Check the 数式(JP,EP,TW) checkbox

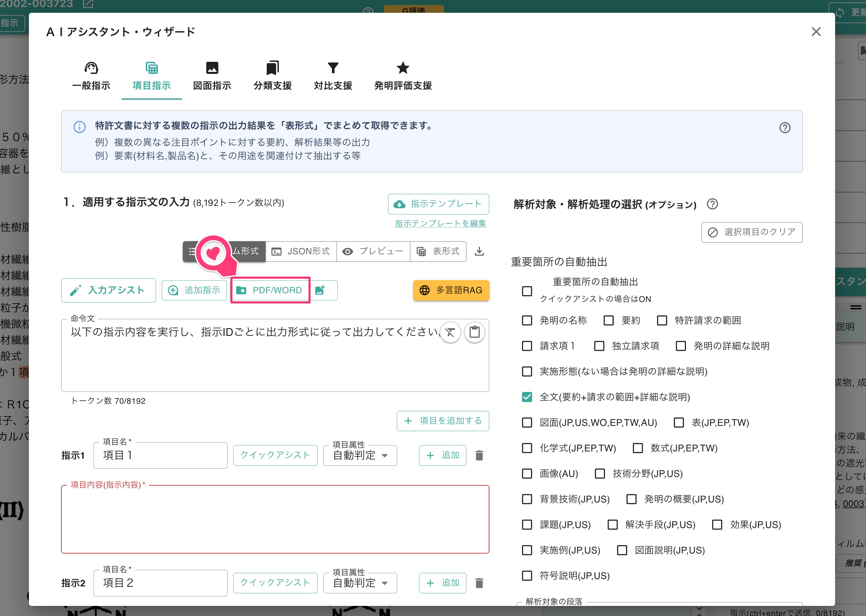[x=638, y=448]
